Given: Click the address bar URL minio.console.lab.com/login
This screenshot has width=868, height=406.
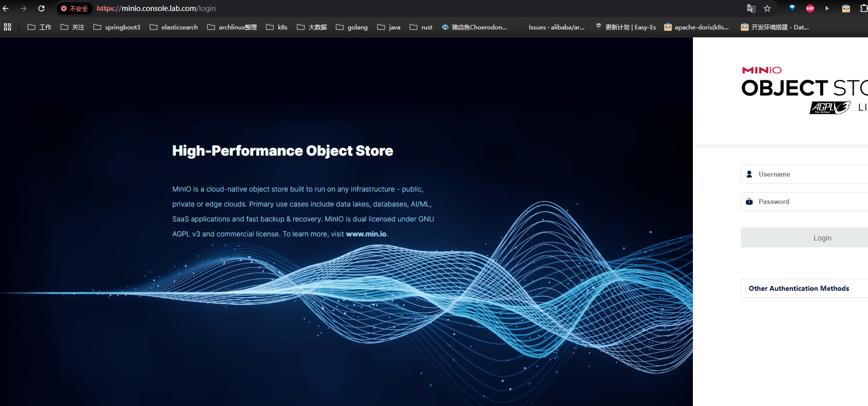Looking at the screenshot, I should click(156, 8).
